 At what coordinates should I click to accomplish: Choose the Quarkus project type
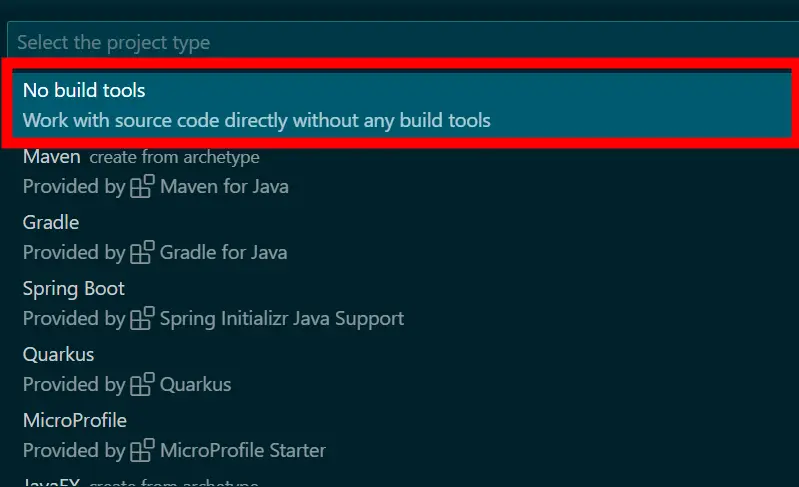click(x=58, y=354)
